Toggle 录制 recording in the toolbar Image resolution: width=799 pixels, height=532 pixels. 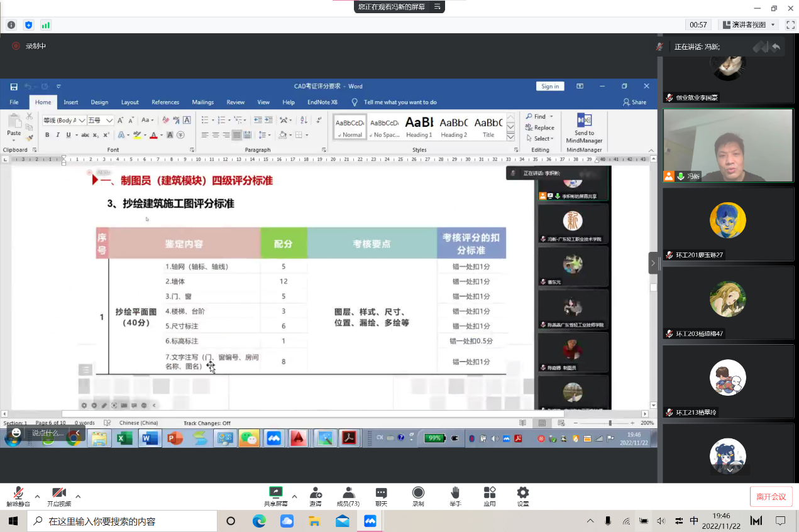[418, 496]
